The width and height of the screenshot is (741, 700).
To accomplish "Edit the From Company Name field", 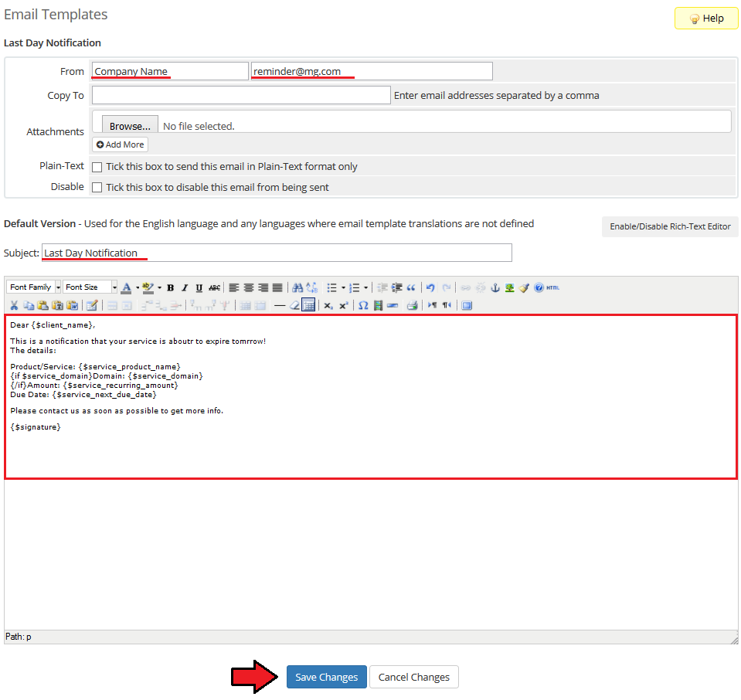I will (x=170, y=71).
